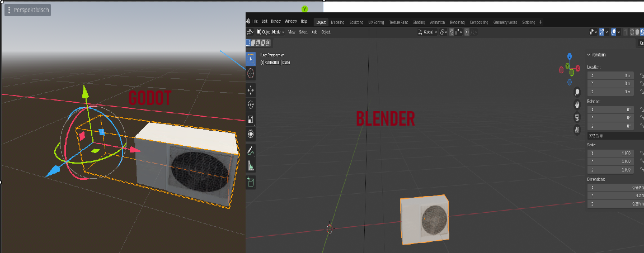Click the zoom magnifier viewport icon

[577, 92]
